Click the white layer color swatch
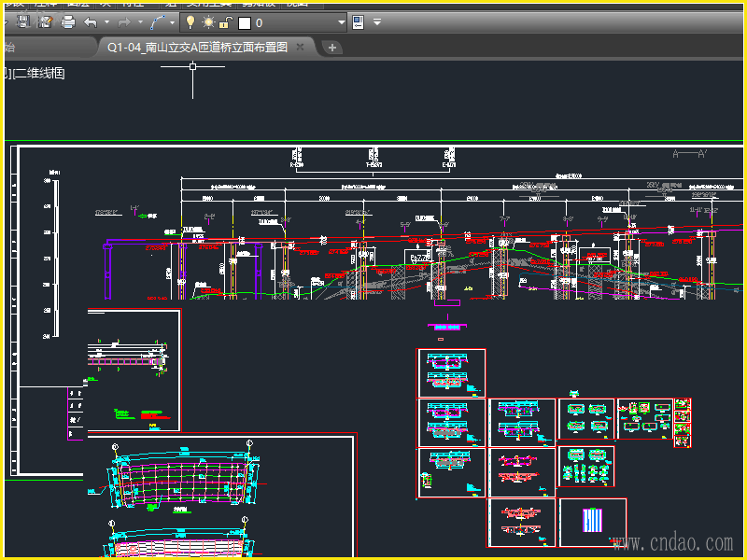This screenshot has width=747, height=560. pyautogui.click(x=244, y=22)
